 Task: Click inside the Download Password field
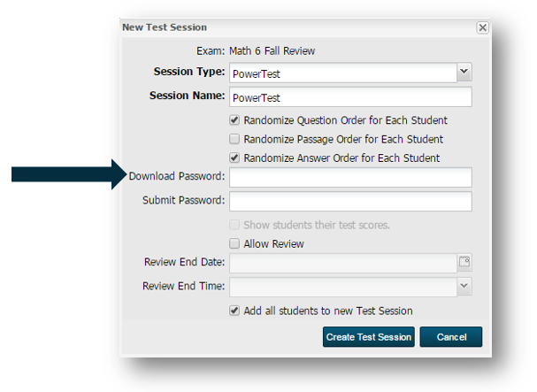pyautogui.click(x=350, y=177)
